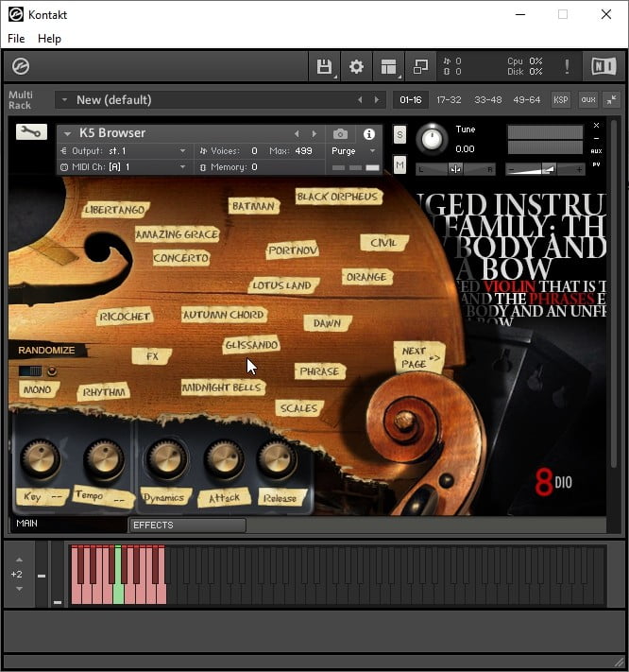Toggle the KSP master script button
Screen dimensions: 629x672
pos(560,100)
